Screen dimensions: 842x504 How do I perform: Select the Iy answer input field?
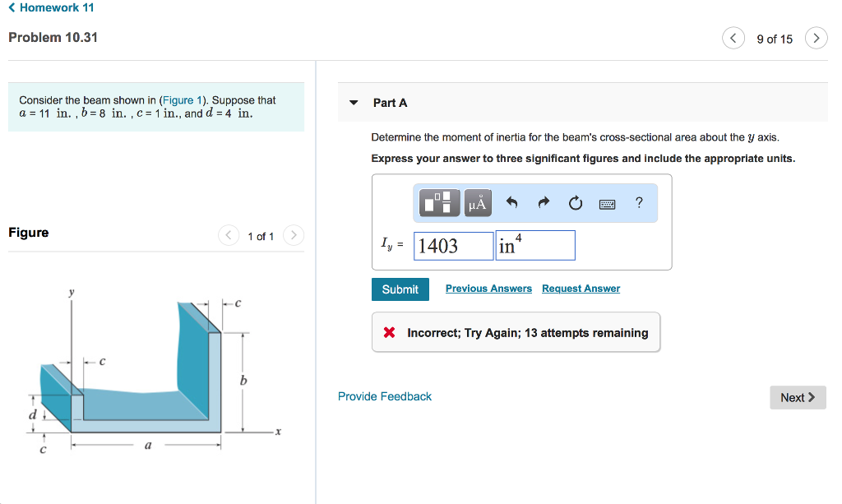pyautogui.click(x=452, y=244)
